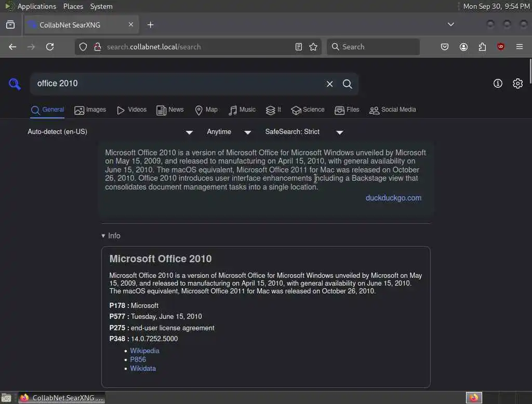532x404 pixels.
Task: Open the About info icon
Action: (498, 84)
